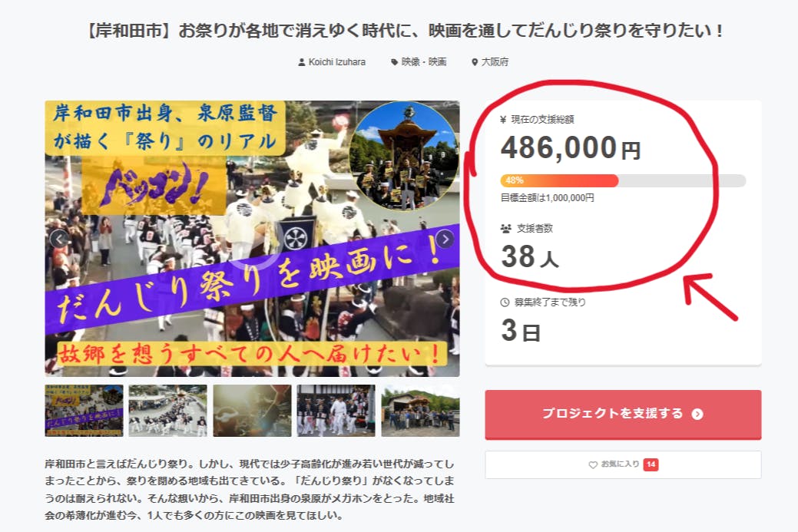Click the プロジェクトを支援する button

coord(623,415)
